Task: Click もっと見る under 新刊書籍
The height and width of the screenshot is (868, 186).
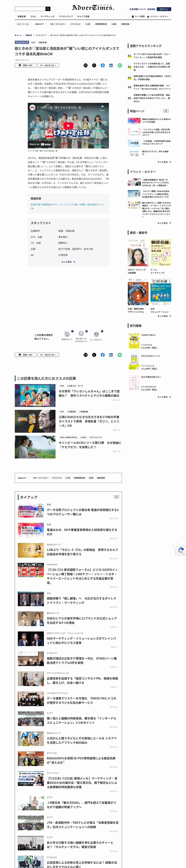Action: coord(164,397)
